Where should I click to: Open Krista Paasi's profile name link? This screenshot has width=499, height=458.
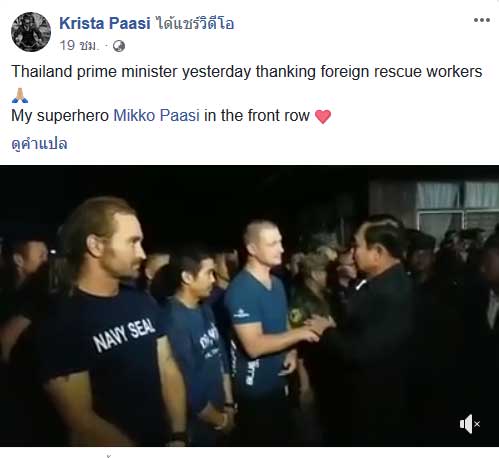(105, 23)
